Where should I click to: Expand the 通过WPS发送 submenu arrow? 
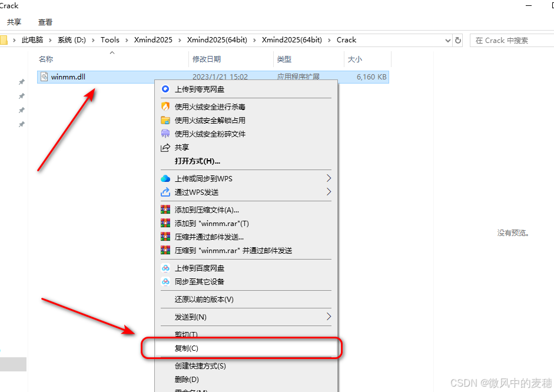click(x=329, y=192)
